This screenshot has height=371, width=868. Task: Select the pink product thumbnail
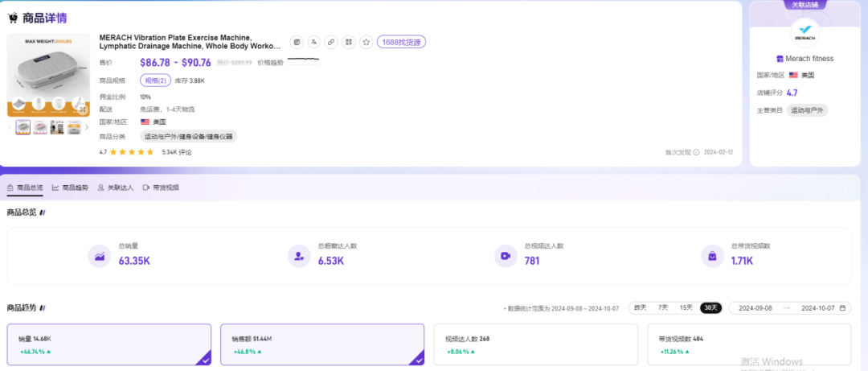(40, 127)
